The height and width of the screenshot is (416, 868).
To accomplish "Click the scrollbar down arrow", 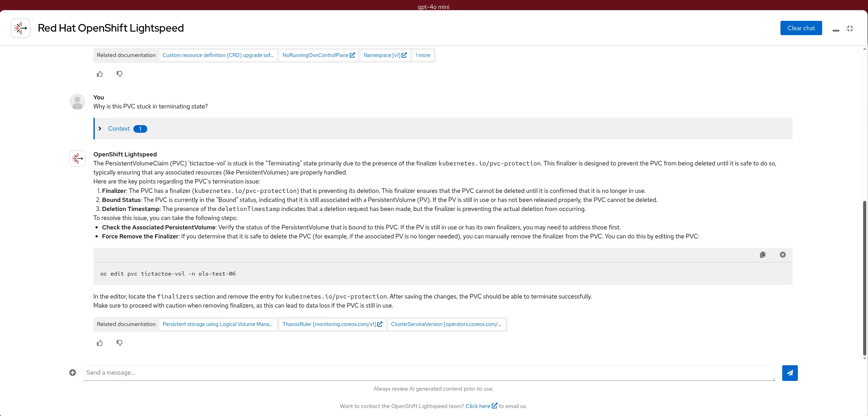I will [865, 359].
